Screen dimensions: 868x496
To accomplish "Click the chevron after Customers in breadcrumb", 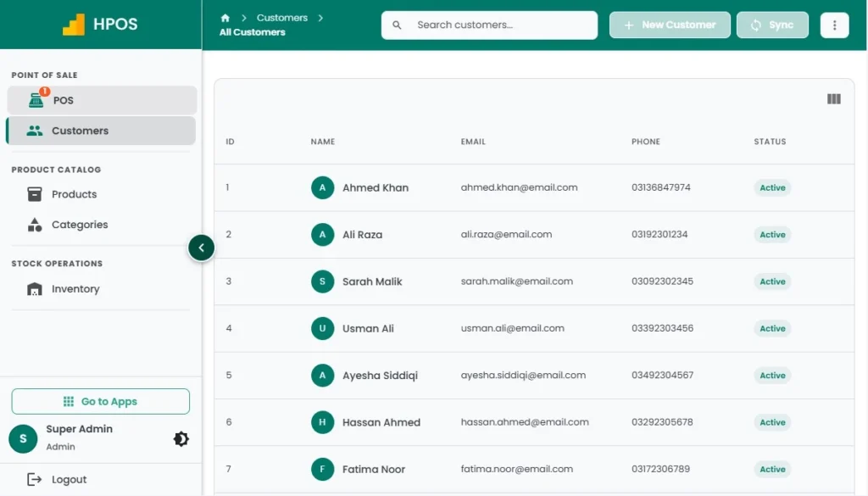I will click(x=319, y=17).
